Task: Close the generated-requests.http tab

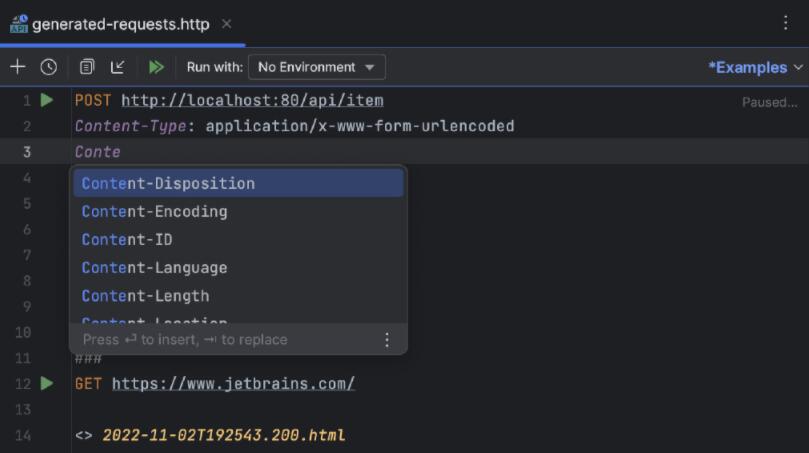Action: (x=227, y=24)
